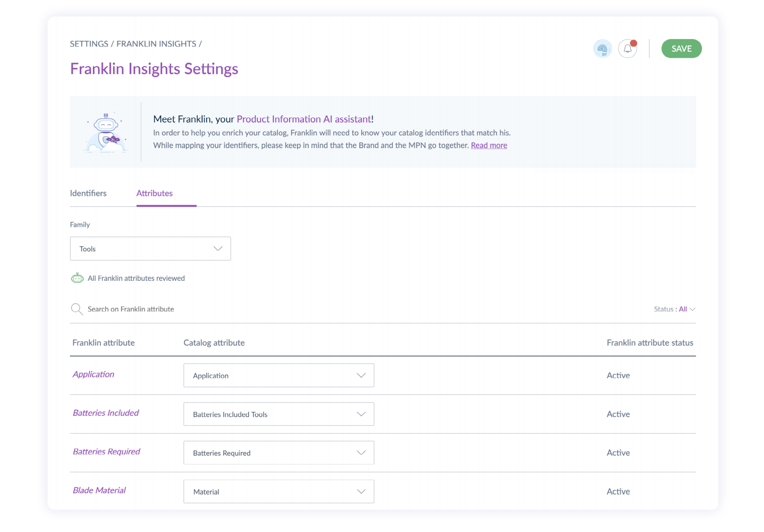Open the Status All filter dropdown
The height and width of the screenshot is (532, 764).
674,309
